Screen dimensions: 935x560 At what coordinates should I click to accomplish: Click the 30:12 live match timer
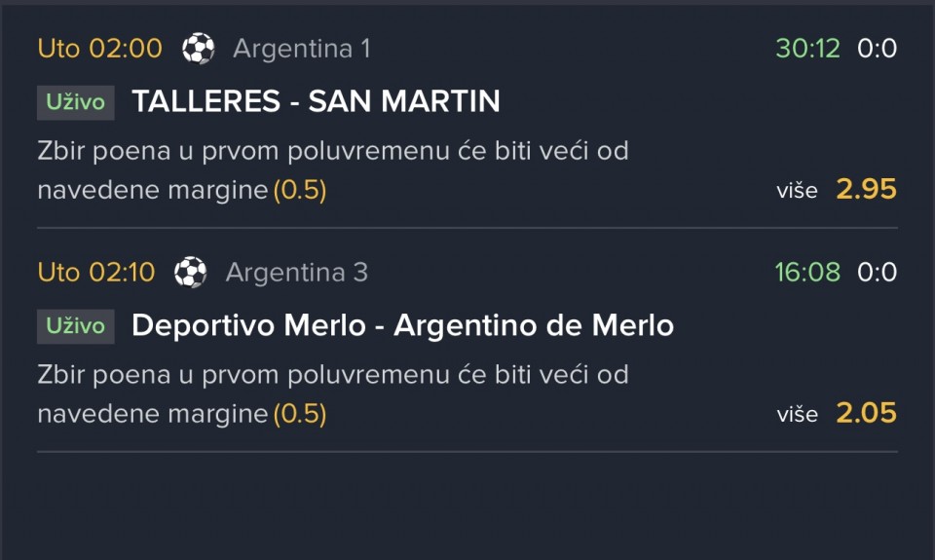pyautogui.click(x=808, y=49)
